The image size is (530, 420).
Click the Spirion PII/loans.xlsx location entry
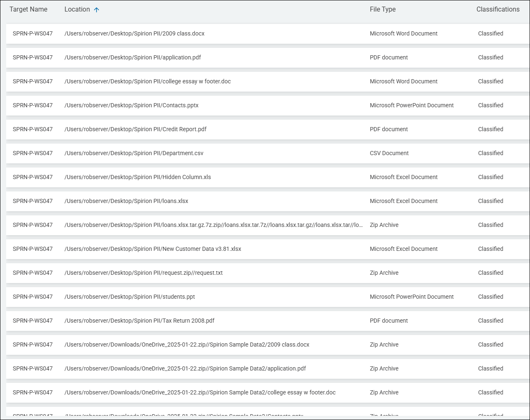[126, 201]
